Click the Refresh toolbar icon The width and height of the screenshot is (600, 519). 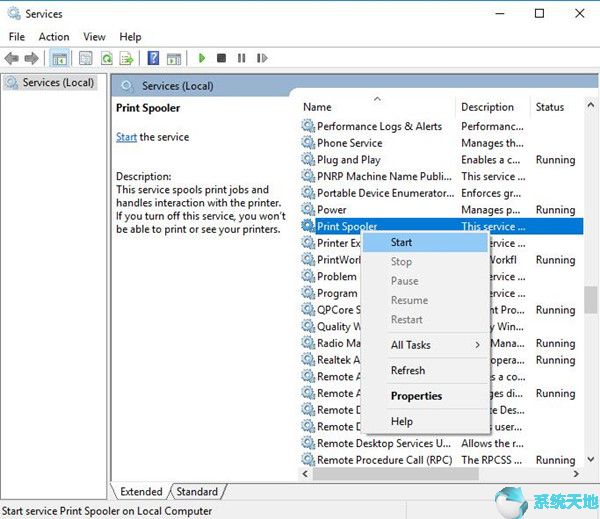(x=107, y=58)
